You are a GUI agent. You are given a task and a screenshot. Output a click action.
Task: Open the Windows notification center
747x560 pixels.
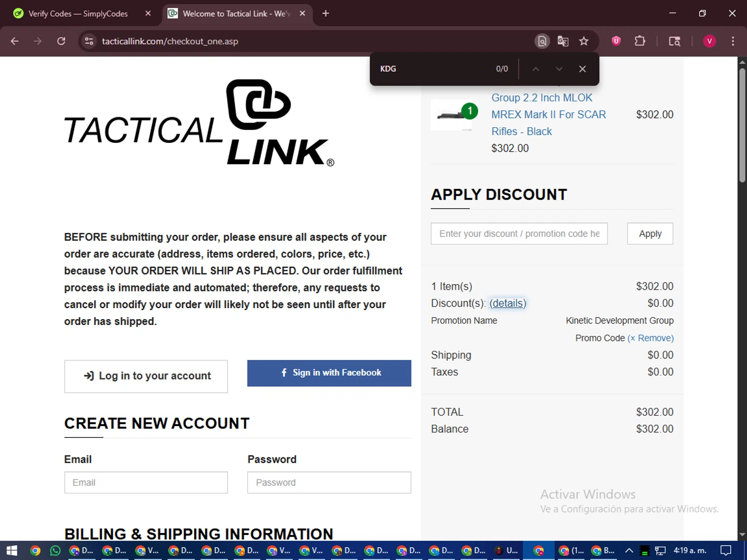coord(726,551)
